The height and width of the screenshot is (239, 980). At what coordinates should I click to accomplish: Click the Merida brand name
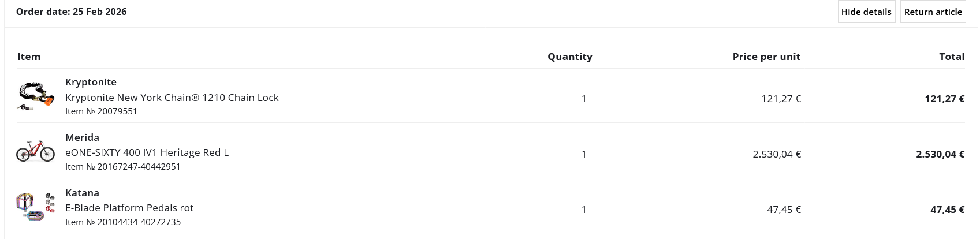pos(82,137)
